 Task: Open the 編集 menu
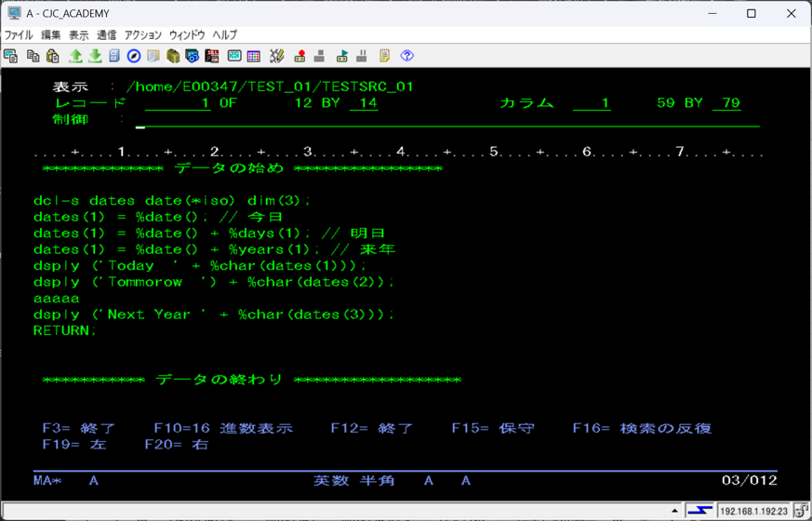coord(51,35)
